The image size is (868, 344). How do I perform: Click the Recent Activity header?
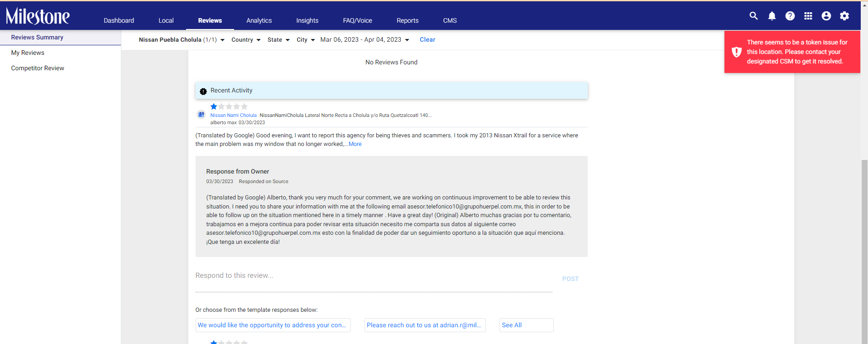[x=392, y=91]
